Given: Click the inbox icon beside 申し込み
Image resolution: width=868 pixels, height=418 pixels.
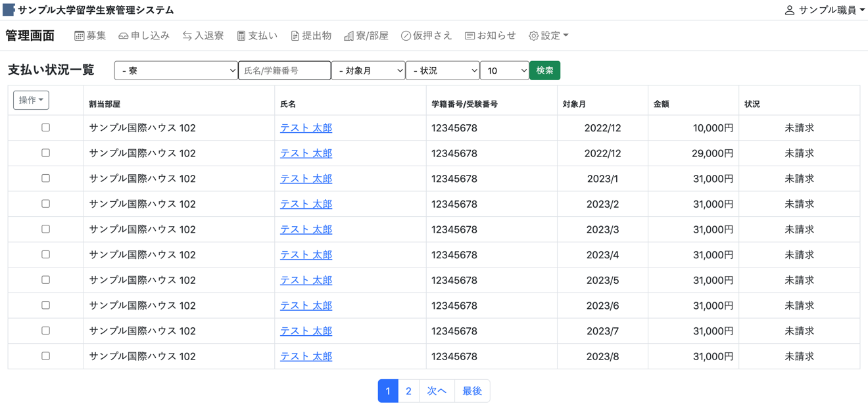Looking at the screenshot, I should coord(123,36).
